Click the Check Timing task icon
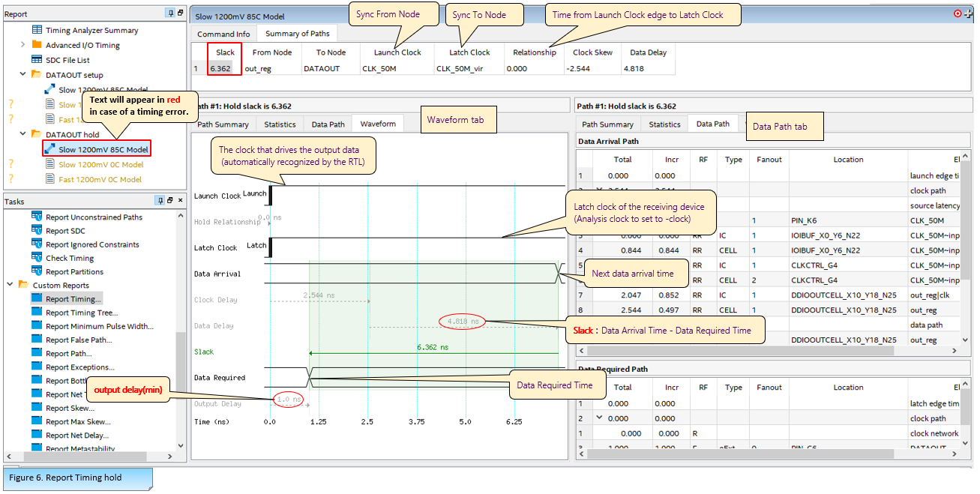The height and width of the screenshot is (494, 980). coord(37,258)
